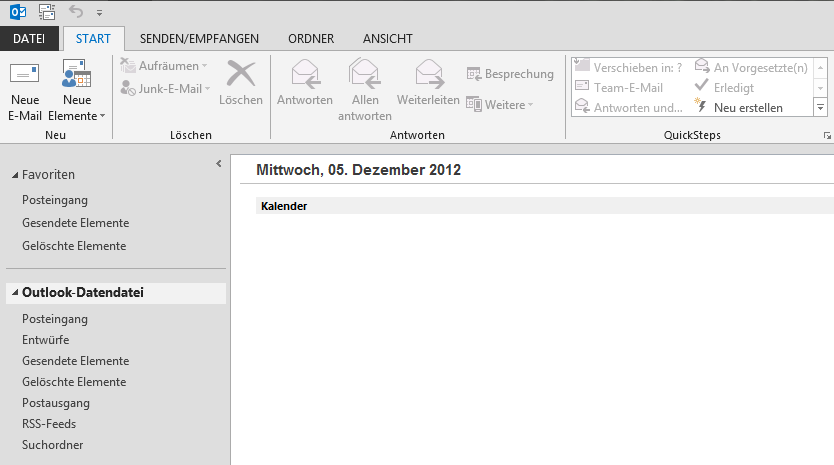Image resolution: width=834 pixels, height=465 pixels.
Task: Click the Weiterleiten forward icon
Action: (429, 73)
